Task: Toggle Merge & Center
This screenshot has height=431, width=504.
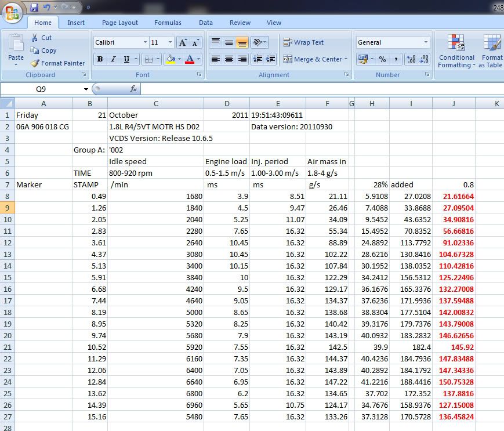Action: coord(312,59)
